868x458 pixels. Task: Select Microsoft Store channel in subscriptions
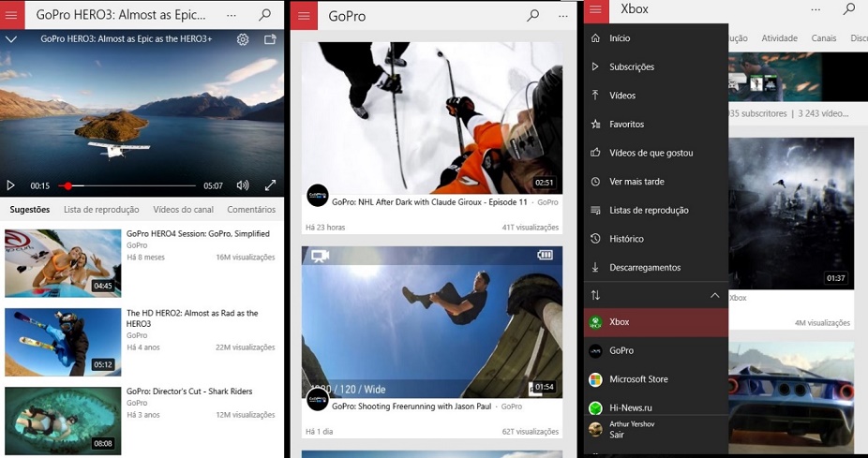pos(638,379)
